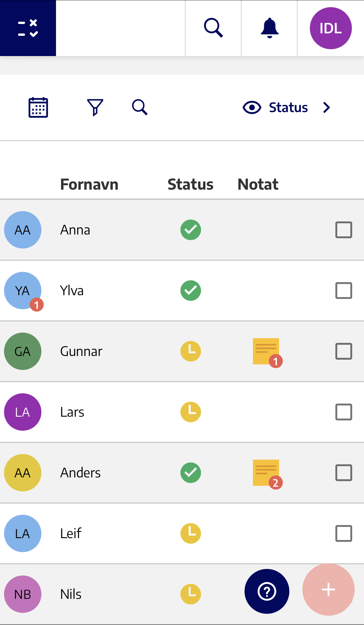The height and width of the screenshot is (625, 364).
Task: Open the IDL user profile avatar
Action: pyautogui.click(x=331, y=28)
